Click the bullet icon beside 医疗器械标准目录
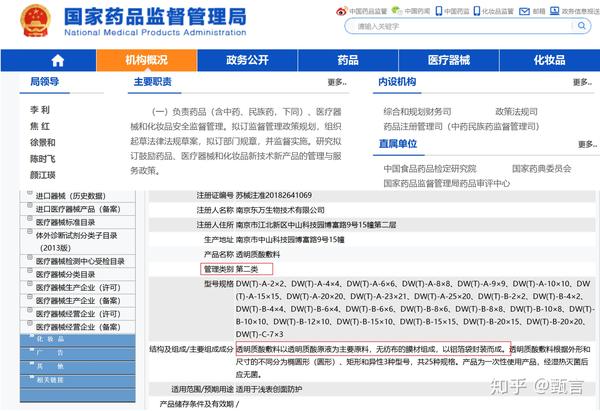This screenshot has width=600, height=411. point(29,219)
